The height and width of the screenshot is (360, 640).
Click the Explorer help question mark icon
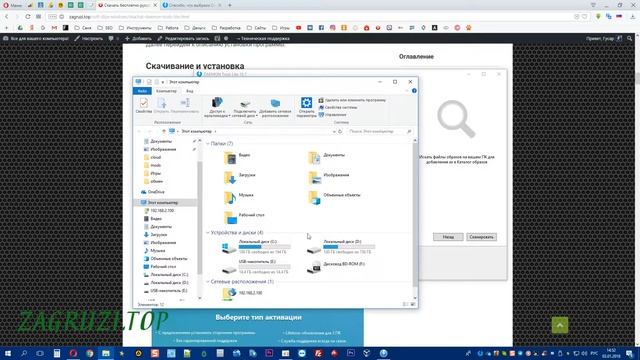pyautogui.click(x=414, y=91)
